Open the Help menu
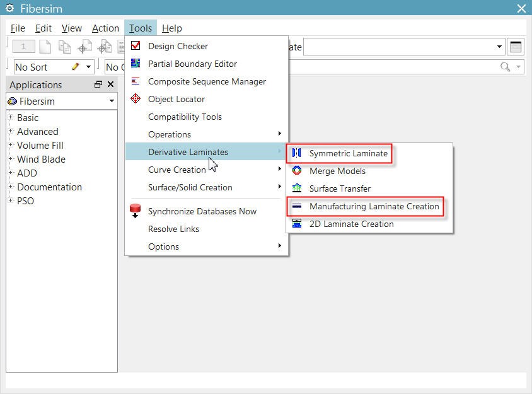Image resolution: width=532 pixels, height=394 pixels. click(171, 28)
